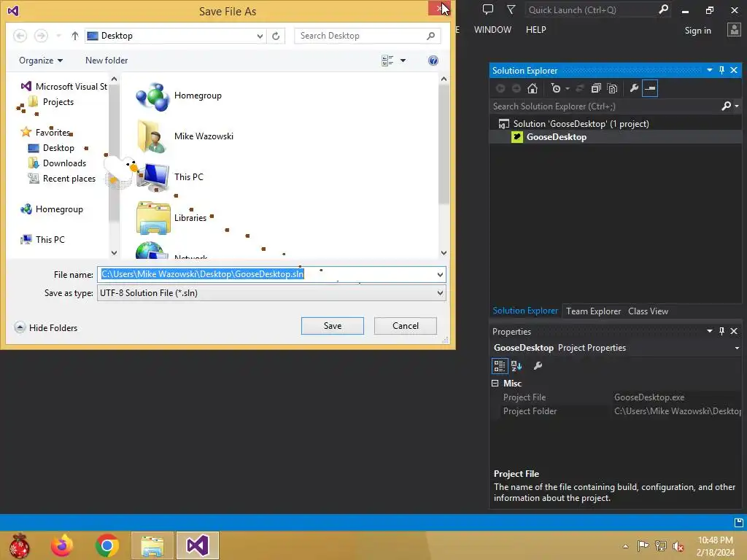Open Solution Explorer window position dropdown
The image size is (747, 560).
pos(709,70)
